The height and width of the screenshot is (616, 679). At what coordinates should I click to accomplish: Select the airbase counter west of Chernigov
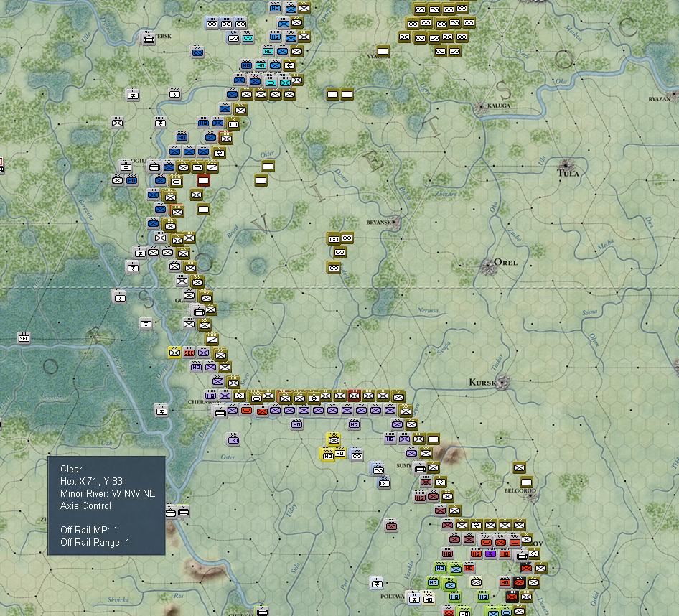pyautogui.click(x=161, y=410)
